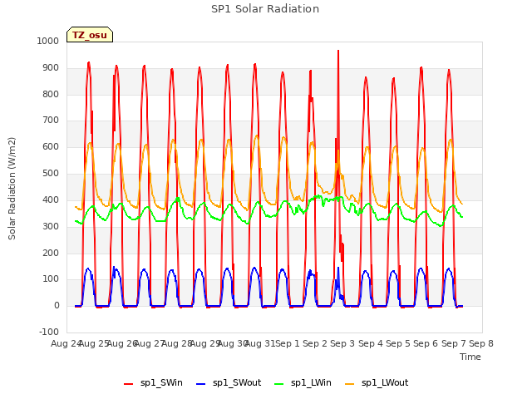
Task: Click the Aug 31 x-axis date label
Action: 260,343
